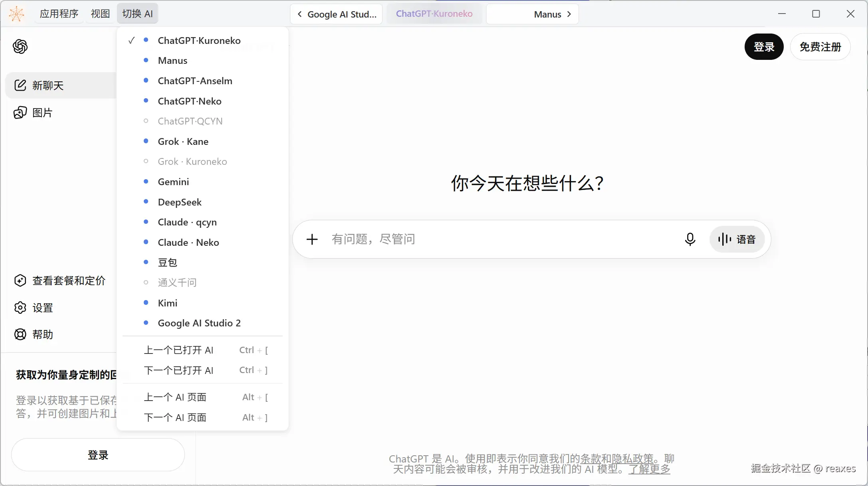Switch to Grok · Kane
868x486 pixels.
click(x=202, y=141)
